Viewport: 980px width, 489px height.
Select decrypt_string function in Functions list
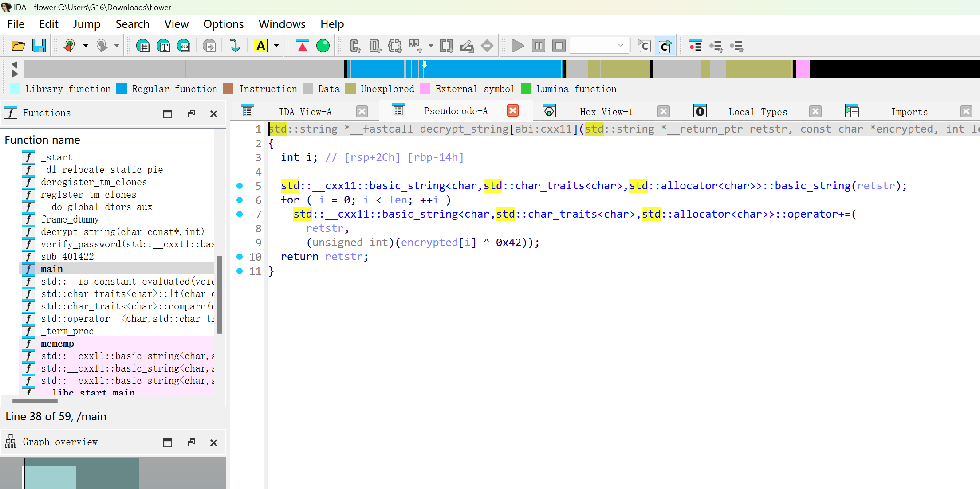122,231
